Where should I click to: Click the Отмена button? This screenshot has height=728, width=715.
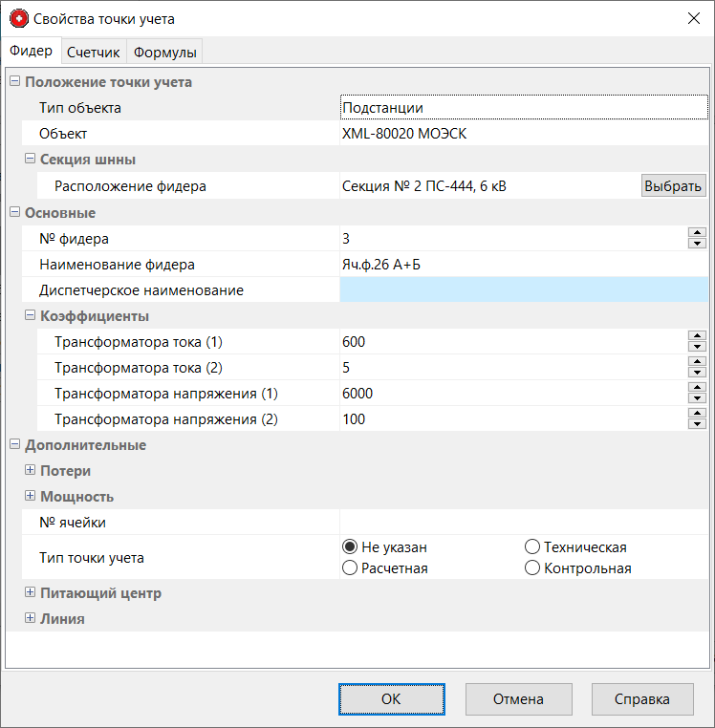pyautogui.click(x=518, y=698)
